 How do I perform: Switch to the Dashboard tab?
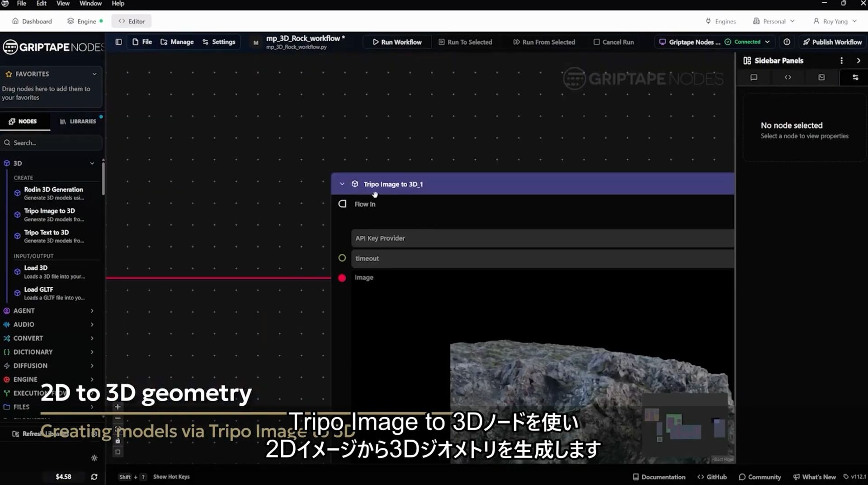click(32, 21)
